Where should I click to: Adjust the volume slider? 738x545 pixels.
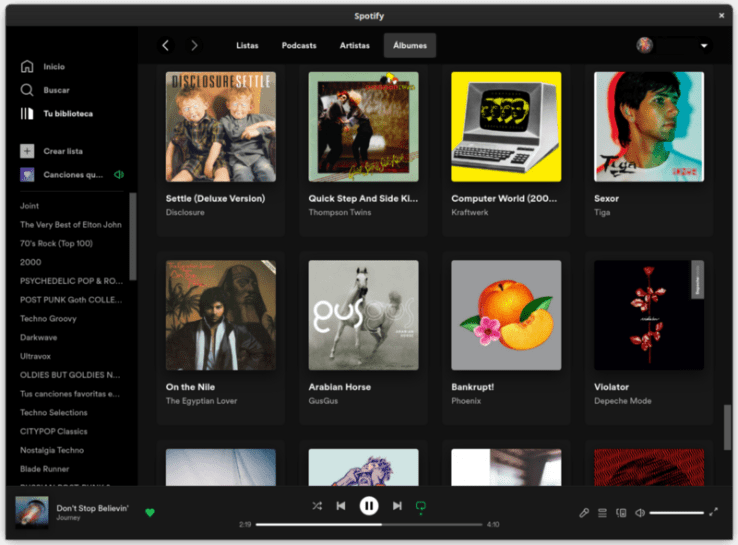coord(676,513)
